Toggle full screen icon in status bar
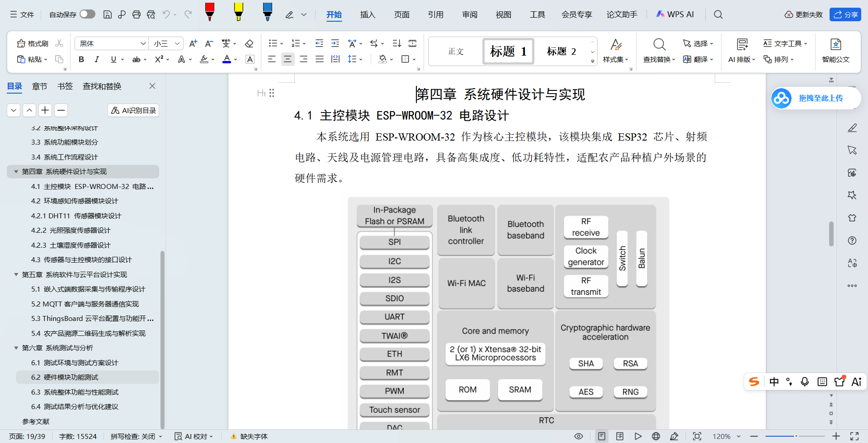868x443 pixels. tap(854, 436)
